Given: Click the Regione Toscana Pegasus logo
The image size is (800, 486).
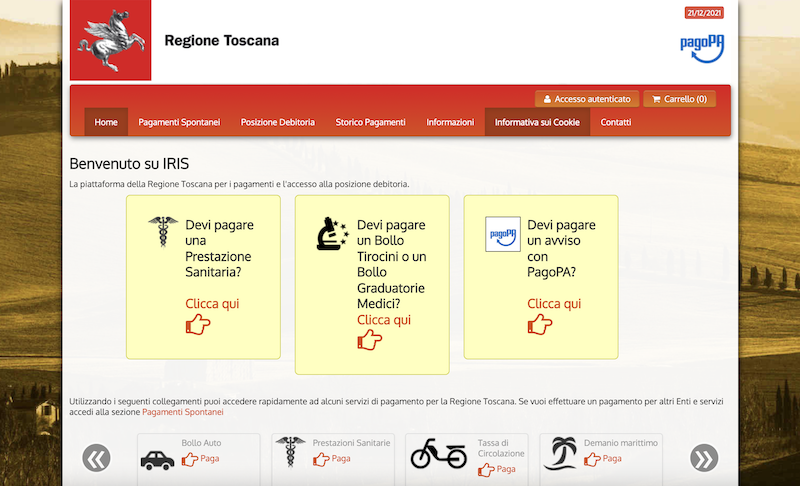Looking at the screenshot, I should point(110,41).
